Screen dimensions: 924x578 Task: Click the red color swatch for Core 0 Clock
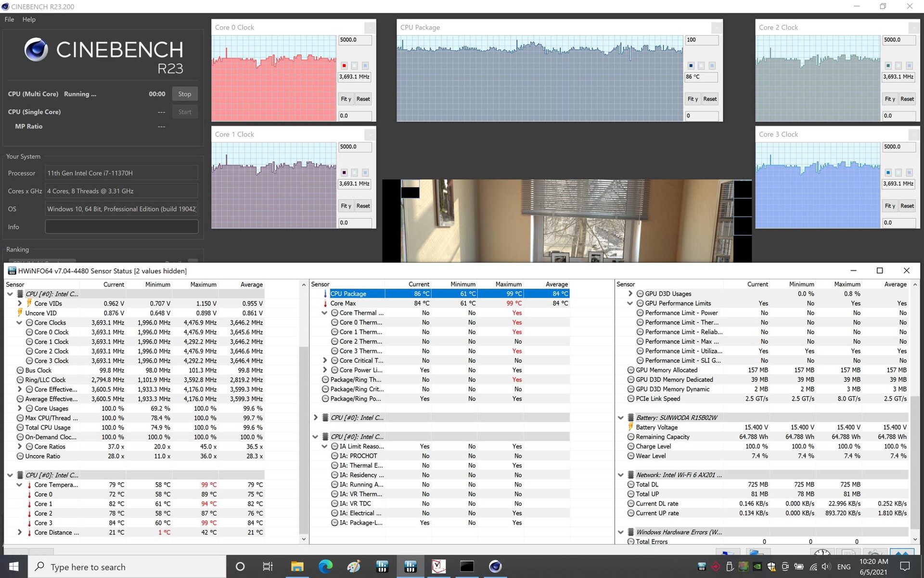344,66
